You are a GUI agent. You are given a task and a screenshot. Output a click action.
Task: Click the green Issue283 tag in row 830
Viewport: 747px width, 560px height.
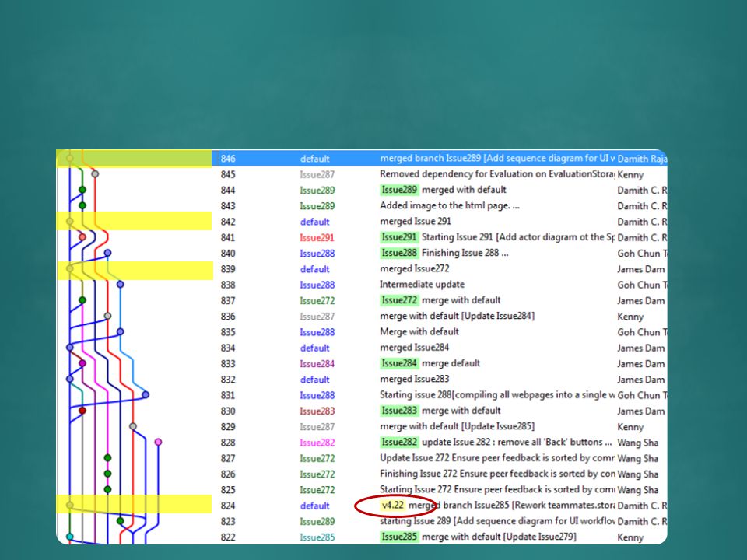[399, 411]
